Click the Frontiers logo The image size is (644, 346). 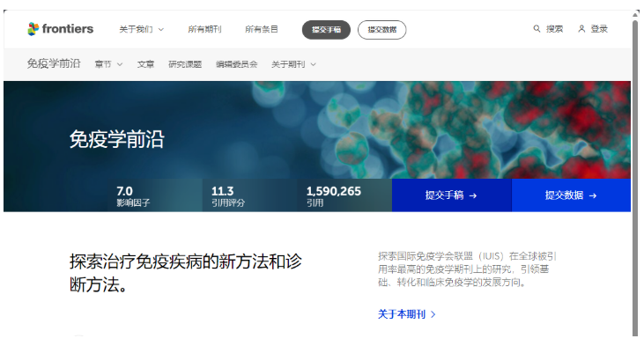(x=61, y=29)
